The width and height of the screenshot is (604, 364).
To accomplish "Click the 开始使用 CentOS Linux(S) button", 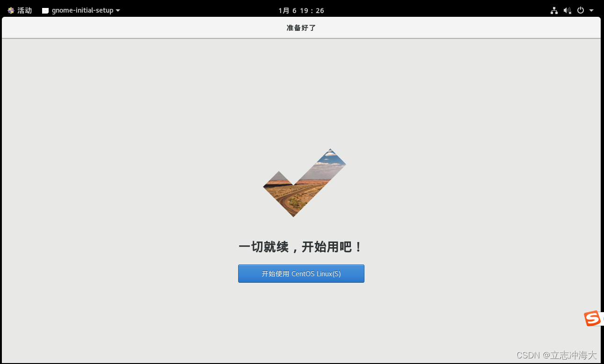I will point(301,274).
